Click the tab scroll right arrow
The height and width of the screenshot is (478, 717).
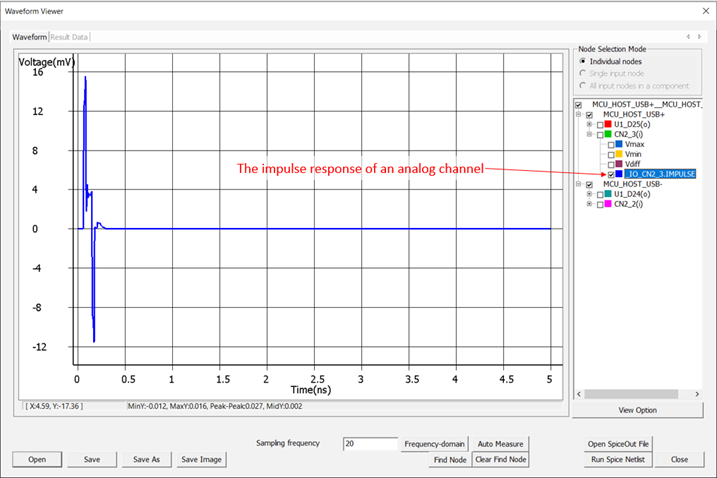[698, 37]
